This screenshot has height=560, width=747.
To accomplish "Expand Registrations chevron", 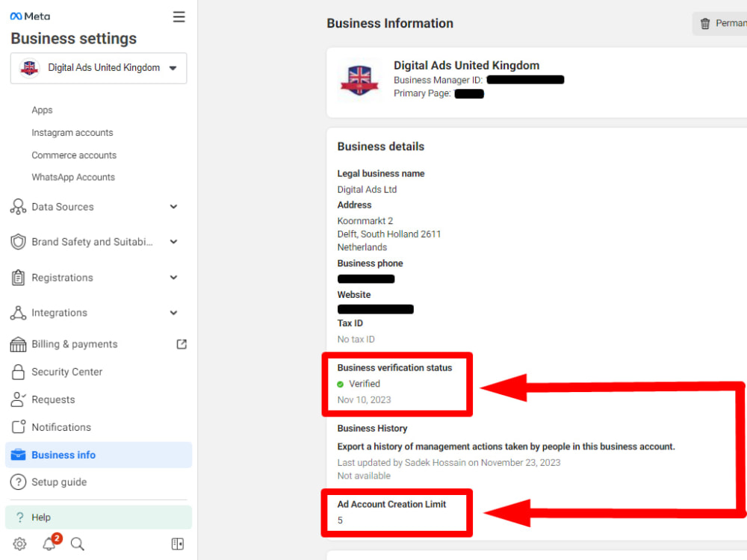I will point(174,278).
